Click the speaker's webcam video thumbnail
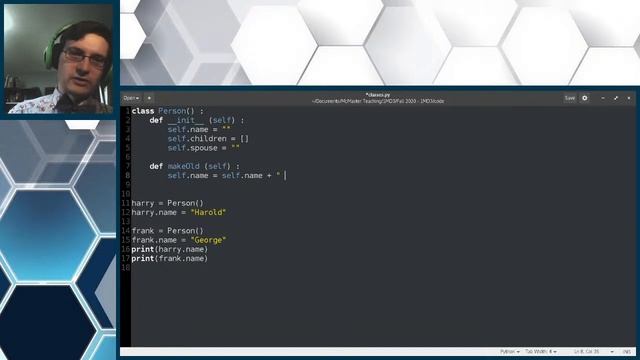 [58, 59]
